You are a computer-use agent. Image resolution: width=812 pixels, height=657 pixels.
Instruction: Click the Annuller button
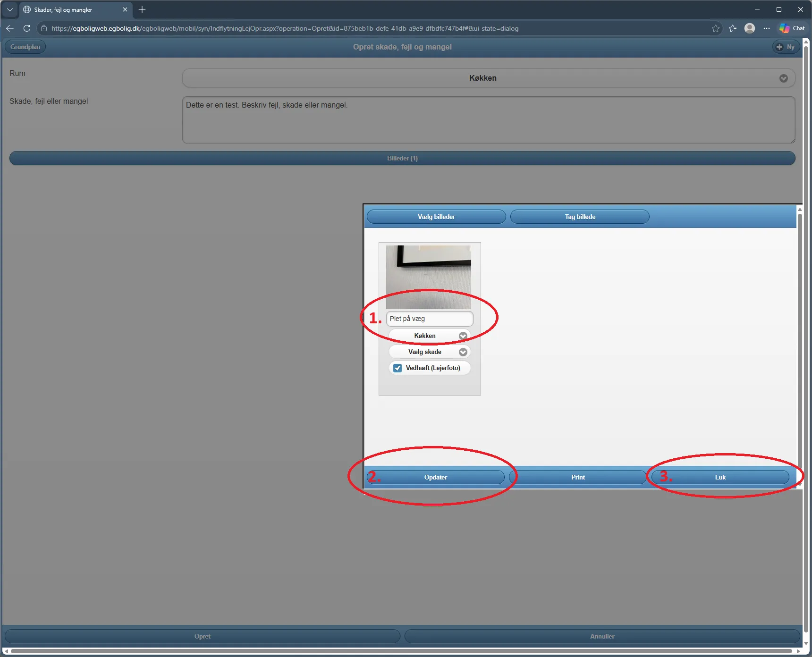coord(602,636)
